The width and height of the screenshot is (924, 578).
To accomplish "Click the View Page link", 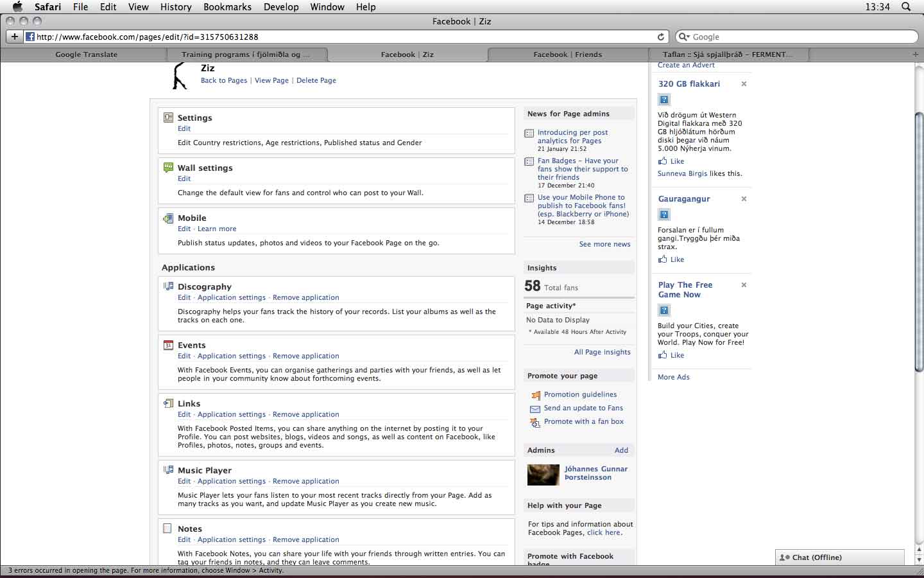I will [271, 81].
